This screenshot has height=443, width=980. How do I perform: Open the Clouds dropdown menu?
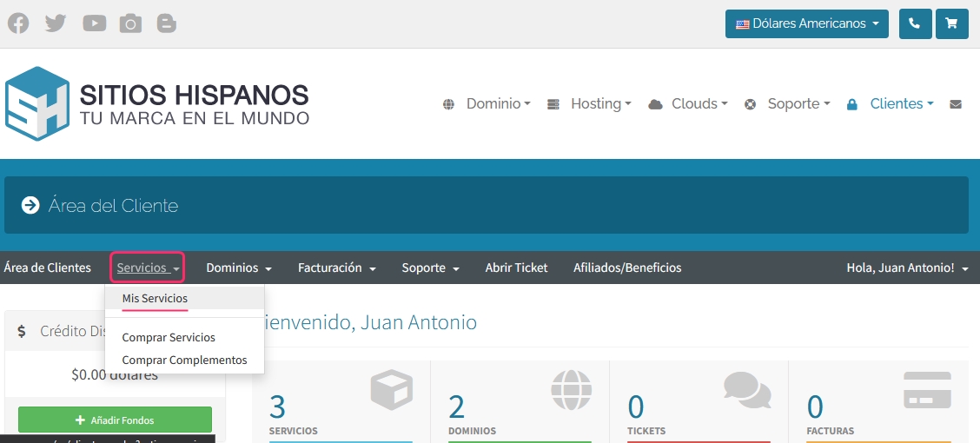[x=688, y=104]
